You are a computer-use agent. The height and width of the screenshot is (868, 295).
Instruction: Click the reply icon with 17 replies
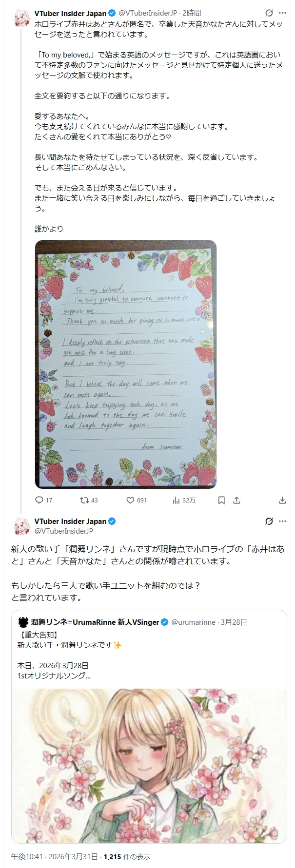pyautogui.click(x=39, y=500)
